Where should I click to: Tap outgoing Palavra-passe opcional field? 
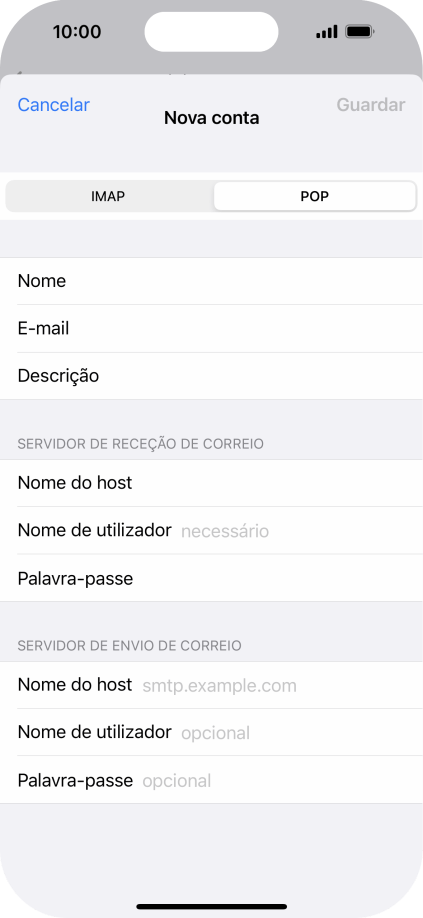(x=211, y=780)
